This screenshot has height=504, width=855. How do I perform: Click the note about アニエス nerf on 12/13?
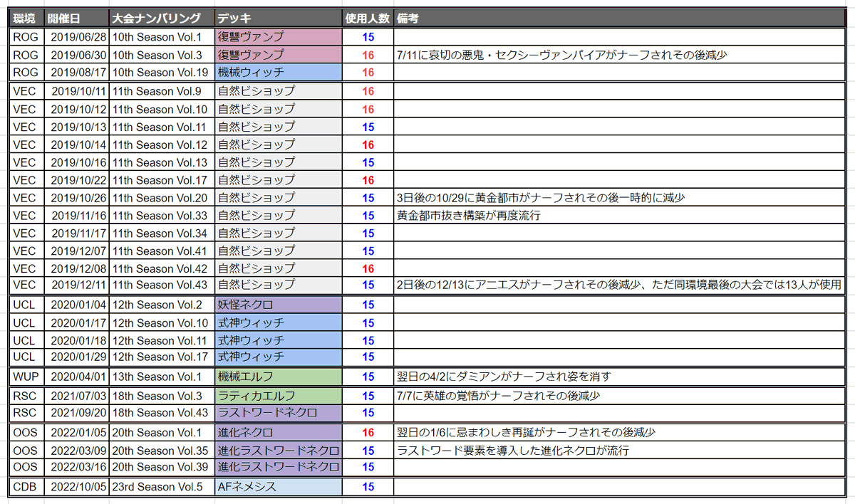pyautogui.click(x=619, y=285)
